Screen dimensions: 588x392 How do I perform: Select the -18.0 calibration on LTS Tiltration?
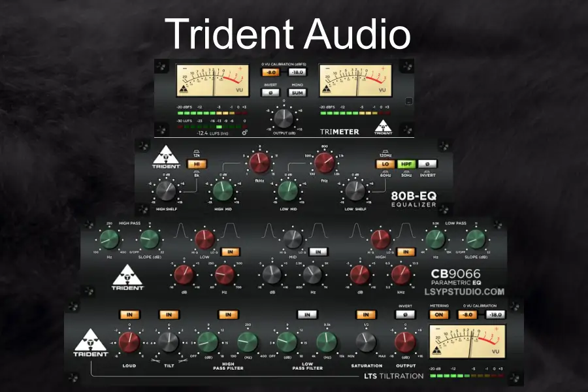click(495, 315)
